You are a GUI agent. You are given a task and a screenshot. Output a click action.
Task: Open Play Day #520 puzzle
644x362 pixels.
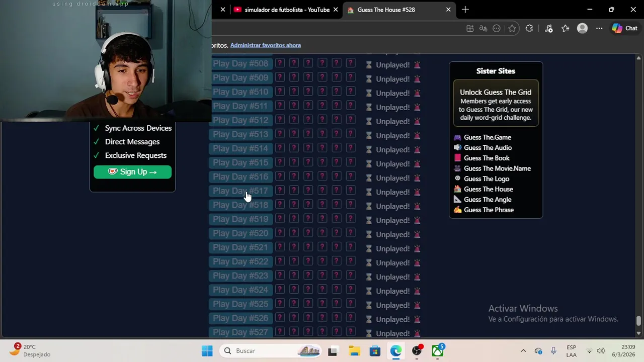(x=241, y=233)
